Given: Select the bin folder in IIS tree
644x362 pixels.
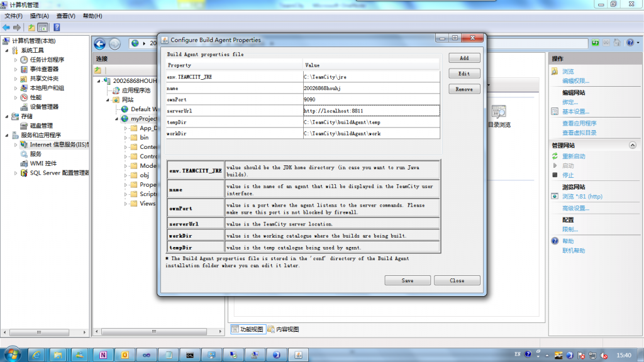Looking at the screenshot, I should point(144,138).
